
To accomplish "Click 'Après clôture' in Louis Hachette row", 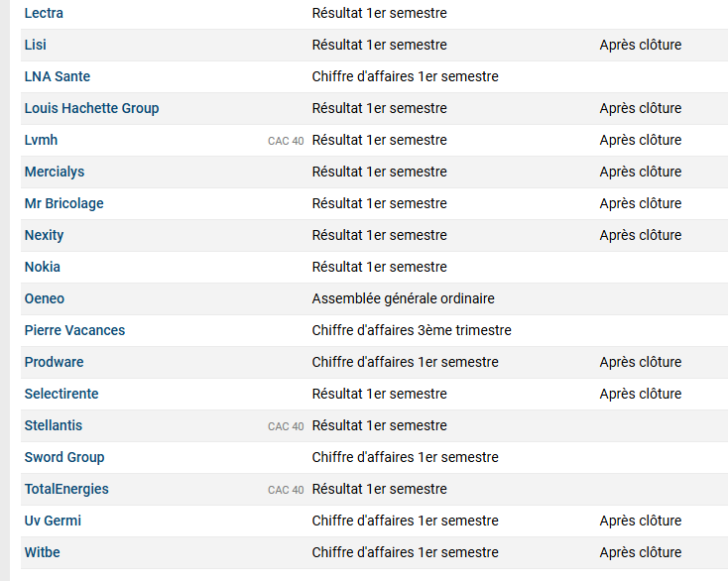I will coord(641,108).
